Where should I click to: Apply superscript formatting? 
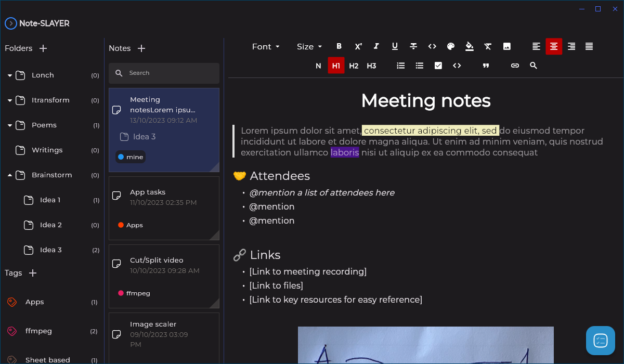tap(358, 46)
